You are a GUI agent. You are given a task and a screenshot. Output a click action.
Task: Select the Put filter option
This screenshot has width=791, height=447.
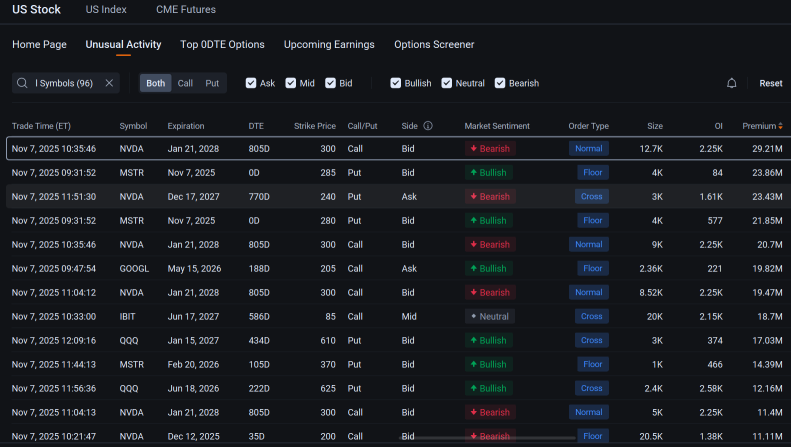pyautogui.click(x=212, y=83)
